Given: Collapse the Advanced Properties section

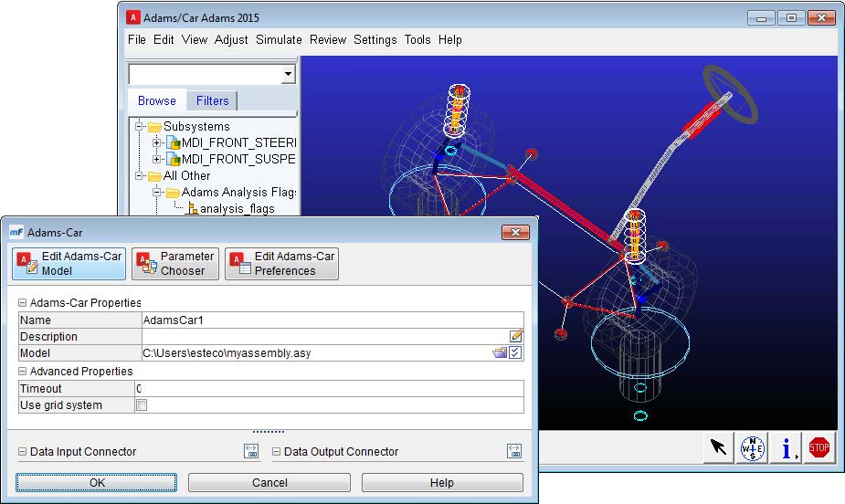Looking at the screenshot, I should (22, 371).
